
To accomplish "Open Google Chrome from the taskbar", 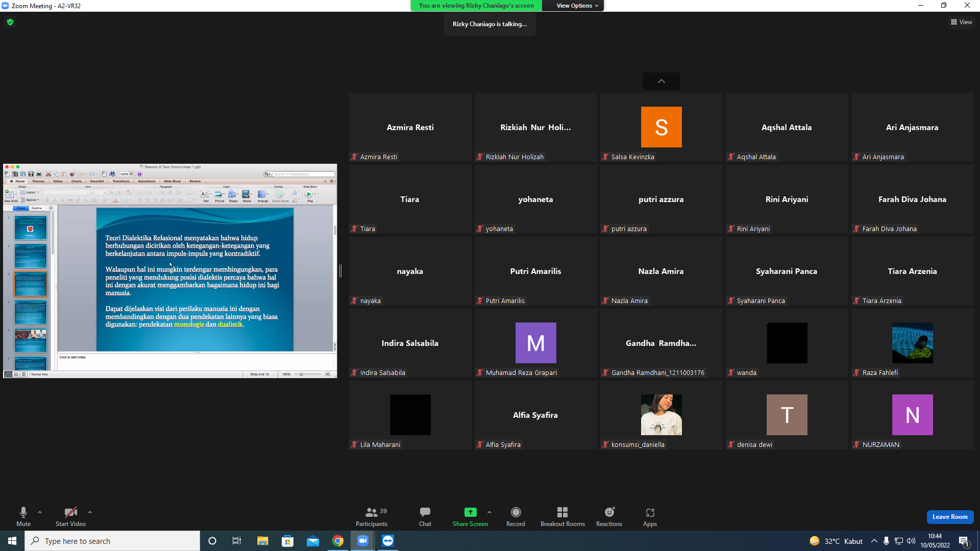I will tap(338, 541).
